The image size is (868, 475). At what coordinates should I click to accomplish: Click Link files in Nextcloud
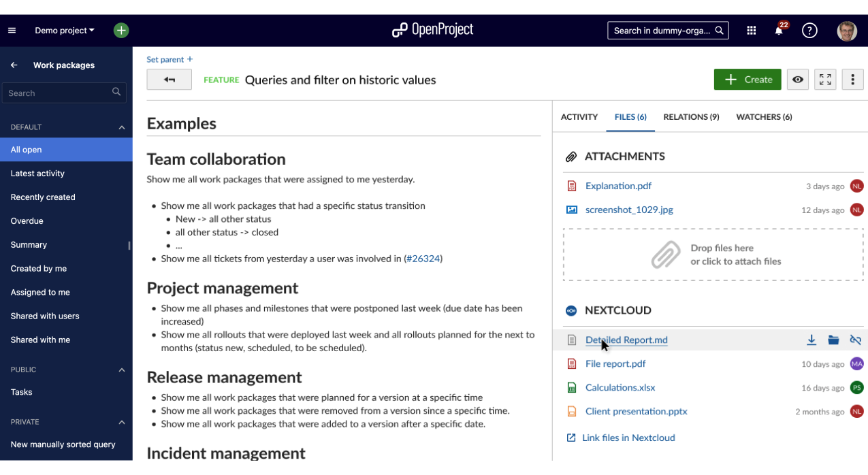(628, 438)
